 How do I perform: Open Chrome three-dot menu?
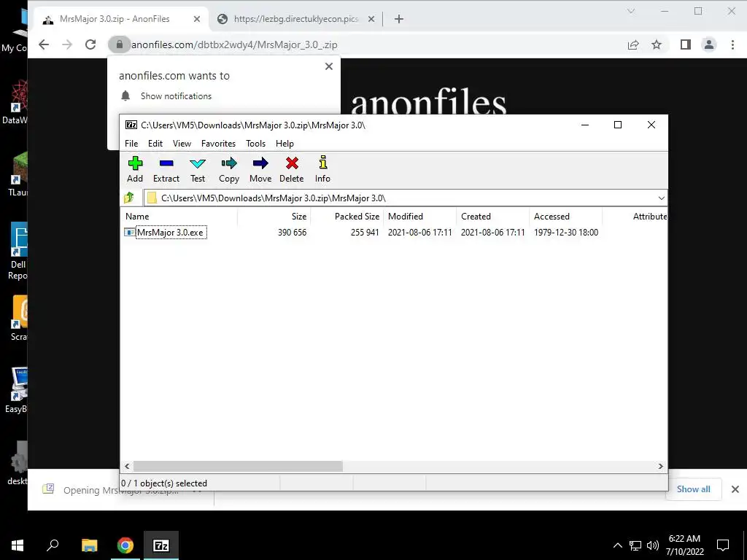point(732,44)
